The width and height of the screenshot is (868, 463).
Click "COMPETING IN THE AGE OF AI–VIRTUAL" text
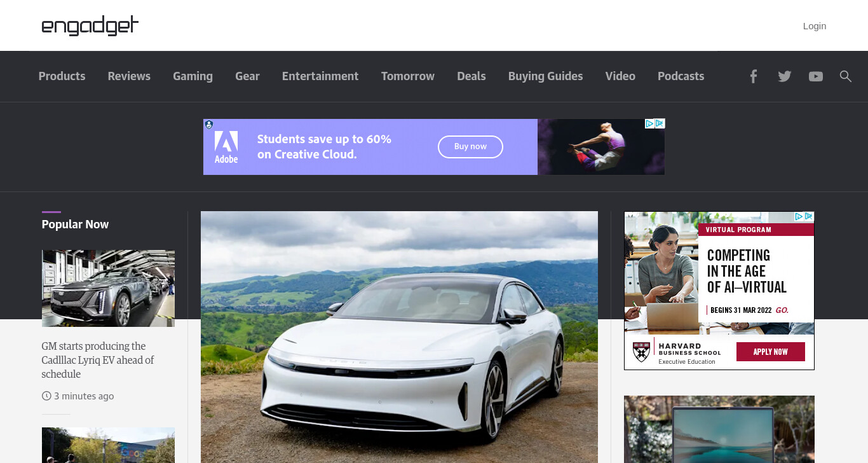pyautogui.click(x=747, y=272)
